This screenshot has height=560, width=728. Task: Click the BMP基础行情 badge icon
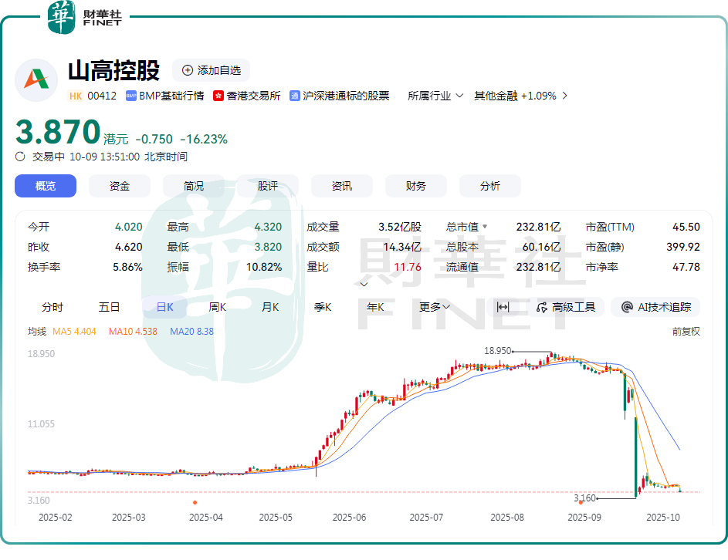[x=131, y=96]
